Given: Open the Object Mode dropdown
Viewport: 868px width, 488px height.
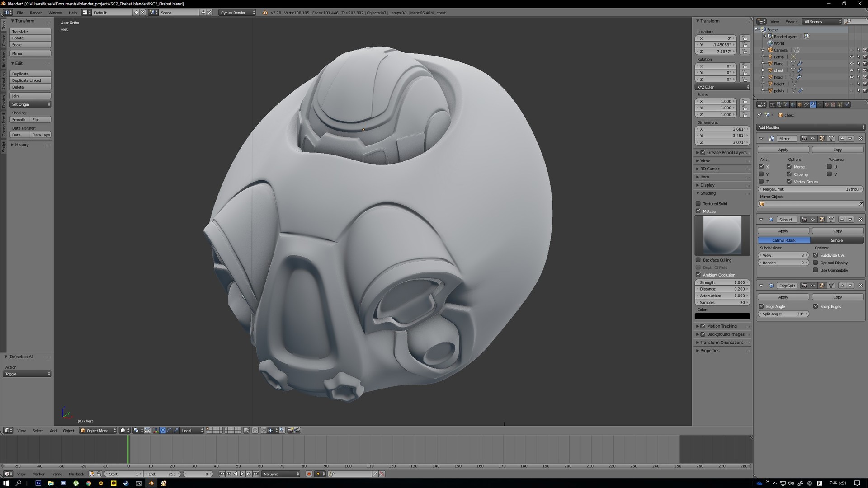Looking at the screenshot, I should point(97,430).
